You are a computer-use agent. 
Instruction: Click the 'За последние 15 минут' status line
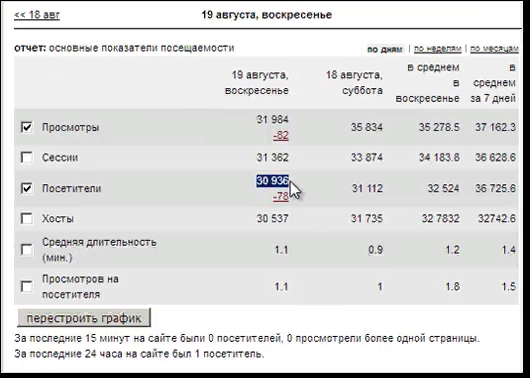(247, 338)
